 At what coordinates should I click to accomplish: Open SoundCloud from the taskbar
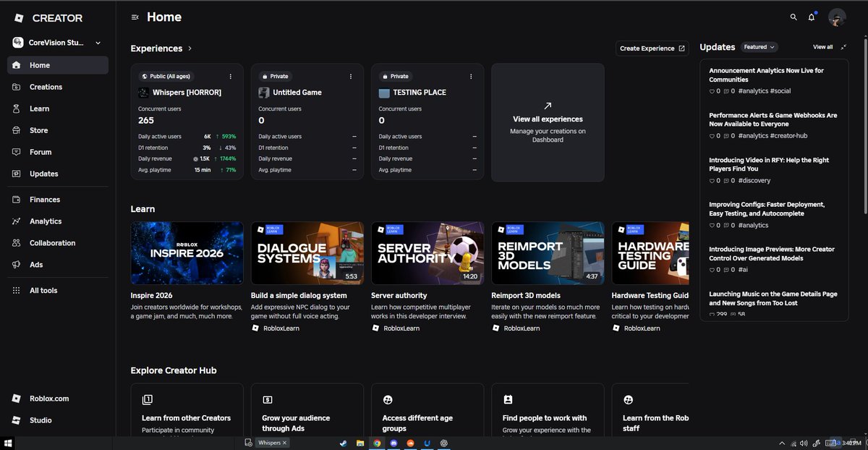click(411, 443)
